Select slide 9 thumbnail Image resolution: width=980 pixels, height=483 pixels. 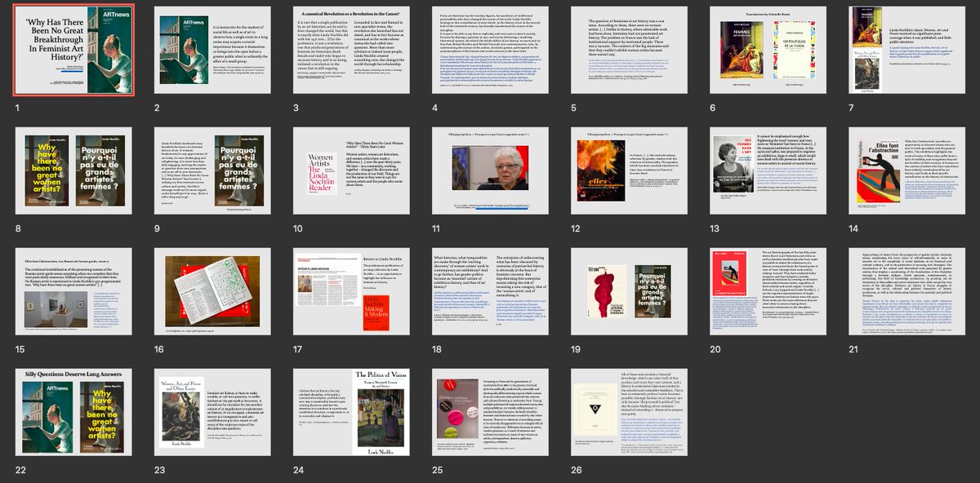click(212, 171)
